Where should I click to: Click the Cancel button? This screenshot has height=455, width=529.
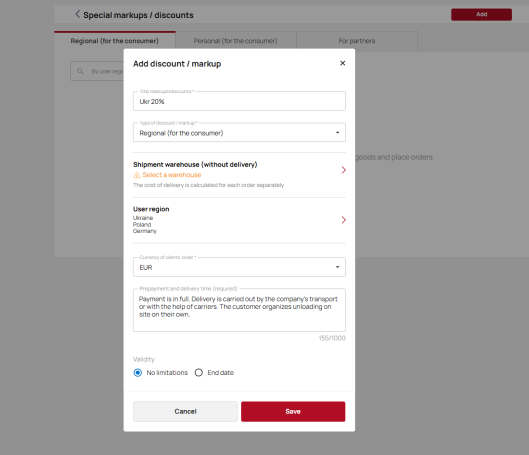click(185, 411)
